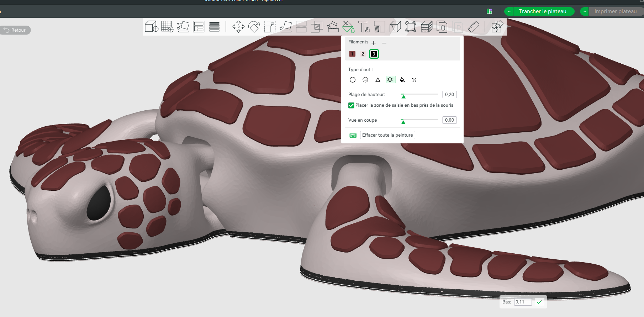Expand the Trancher le plateau dropdown arrow
Image resolution: width=644 pixels, height=317 pixels.
coord(509,11)
